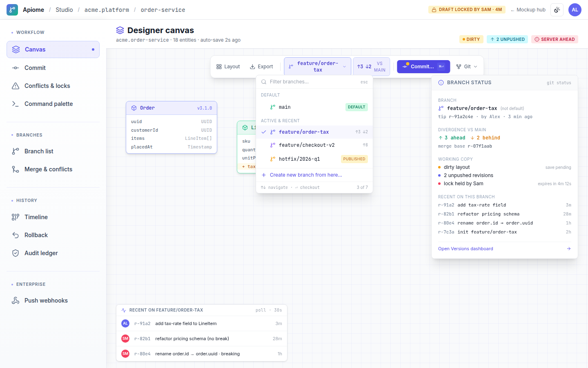Click the Layout toolbar button

click(228, 67)
